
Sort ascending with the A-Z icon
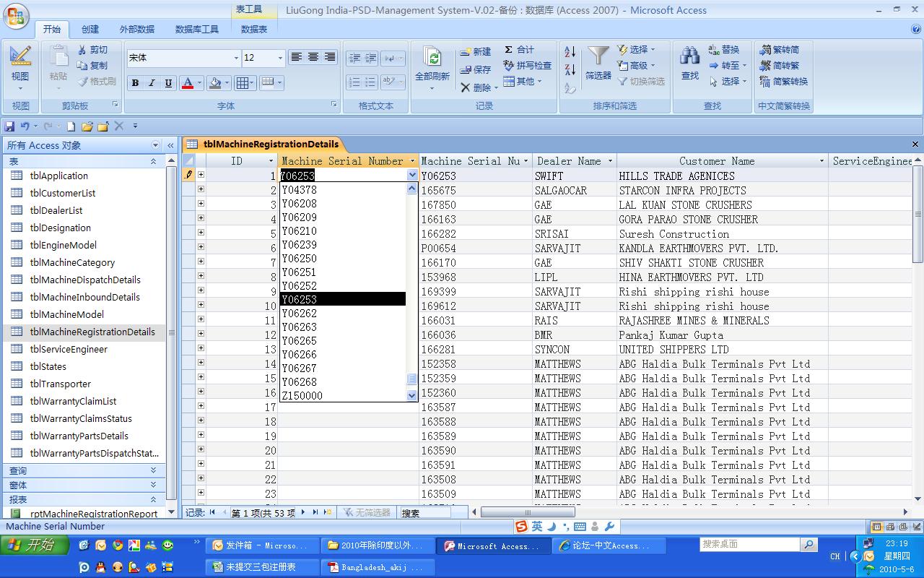570,52
